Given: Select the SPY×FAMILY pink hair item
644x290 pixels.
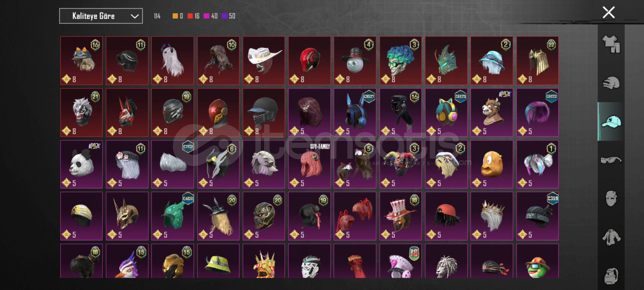Looking at the screenshot, I should click(x=309, y=164).
